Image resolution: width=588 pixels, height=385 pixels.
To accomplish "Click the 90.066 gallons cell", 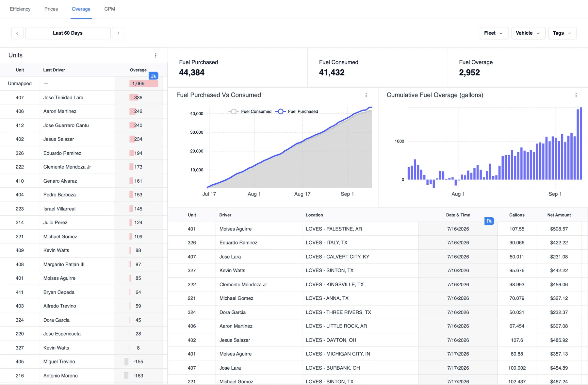I will (517, 243).
